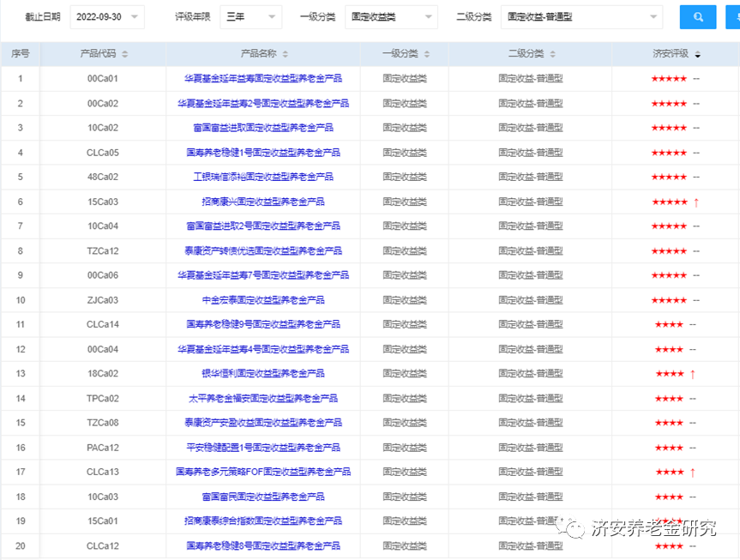Open product 国寿养老稳健1号固定收益型养老金产品
This screenshot has height=560, width=740.
(x=263, y=153)
